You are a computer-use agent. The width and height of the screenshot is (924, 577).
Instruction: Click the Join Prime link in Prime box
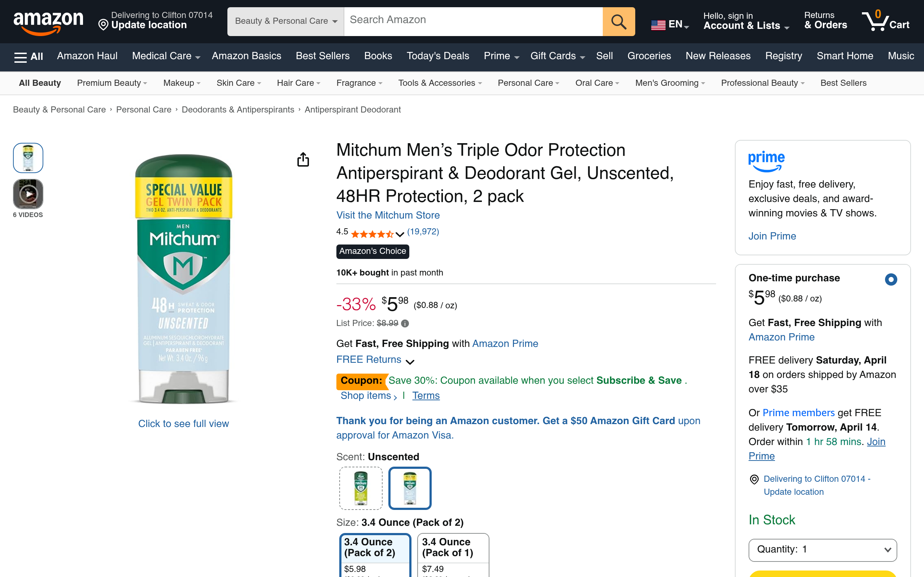point(772,236)
